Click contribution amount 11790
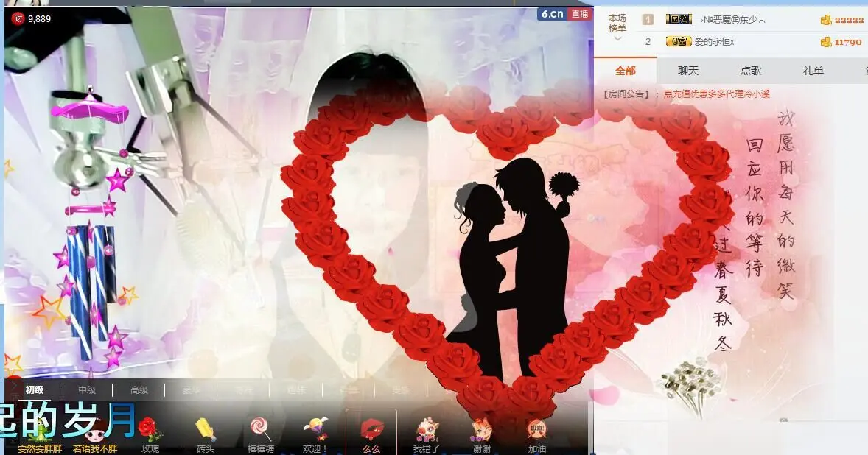The height and width of the screenshot is (455, 868). point(848,42)
